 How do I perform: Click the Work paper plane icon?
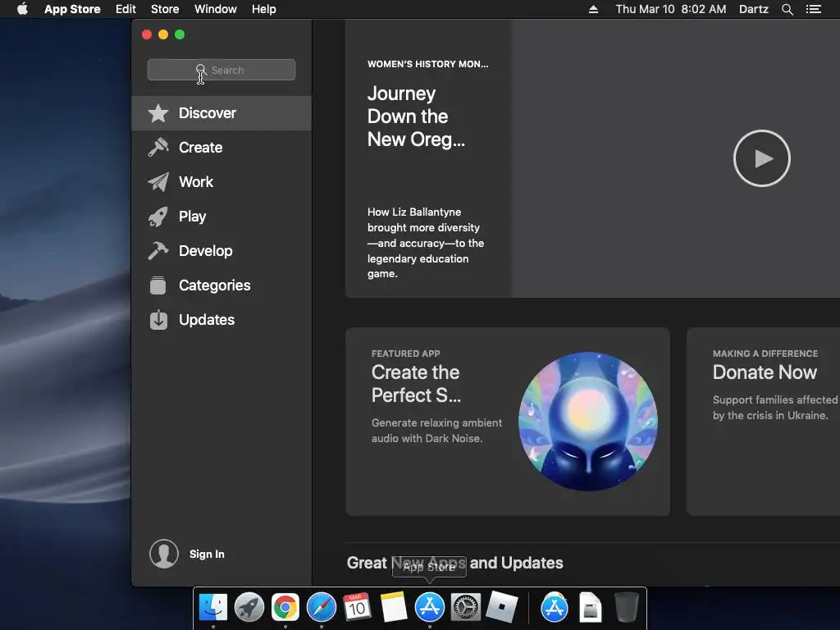(158, 181)
